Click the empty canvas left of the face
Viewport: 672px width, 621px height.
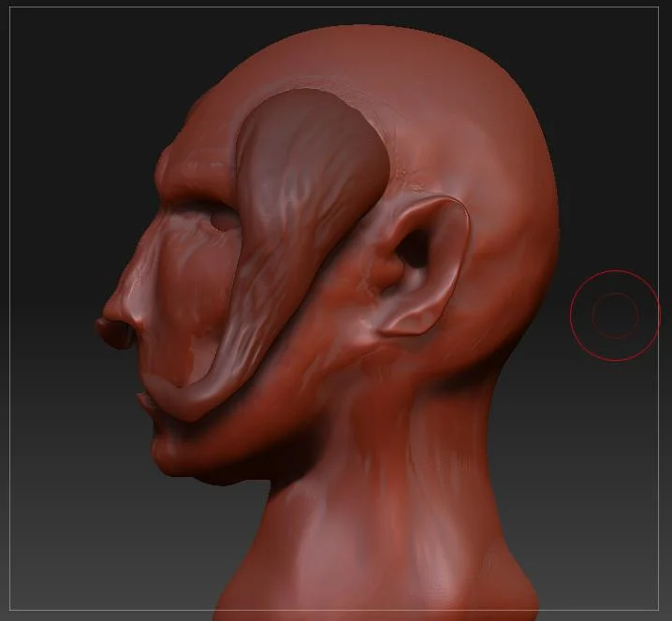[56, 281]
